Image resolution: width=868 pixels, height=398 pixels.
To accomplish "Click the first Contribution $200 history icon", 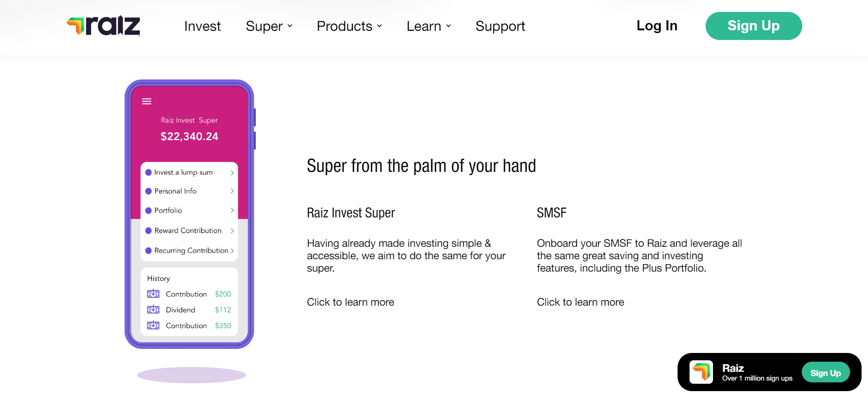I will (153, 294).
